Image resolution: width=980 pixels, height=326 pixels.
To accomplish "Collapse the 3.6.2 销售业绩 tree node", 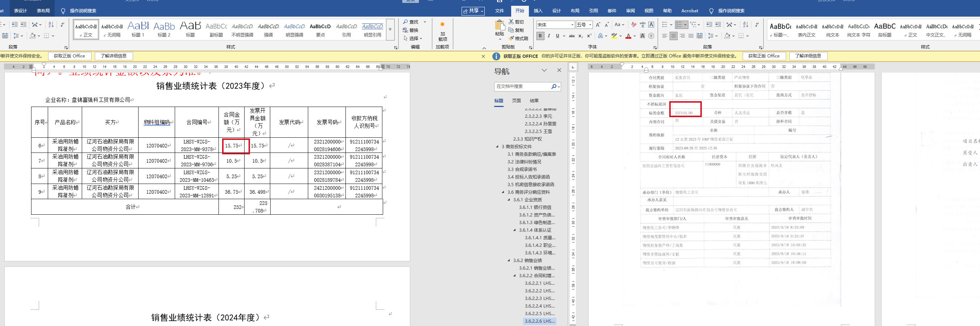I will (509, 260).
